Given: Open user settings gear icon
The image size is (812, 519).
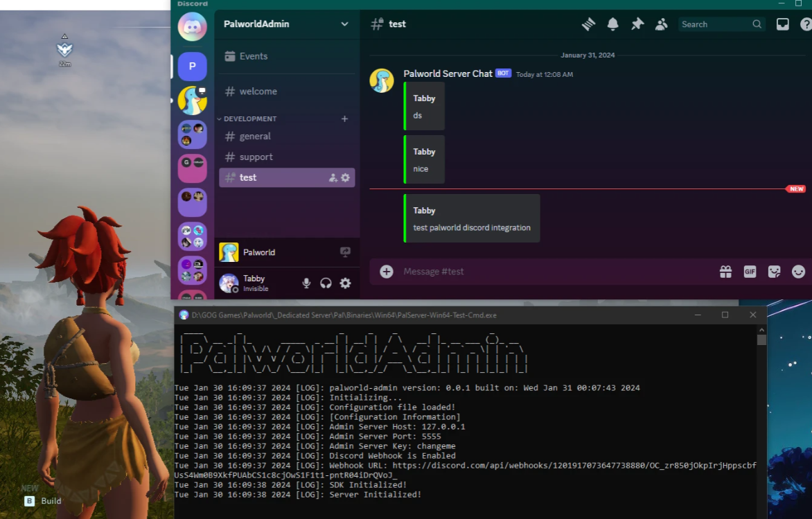Looking at the screenshot, I should (345, 283).
